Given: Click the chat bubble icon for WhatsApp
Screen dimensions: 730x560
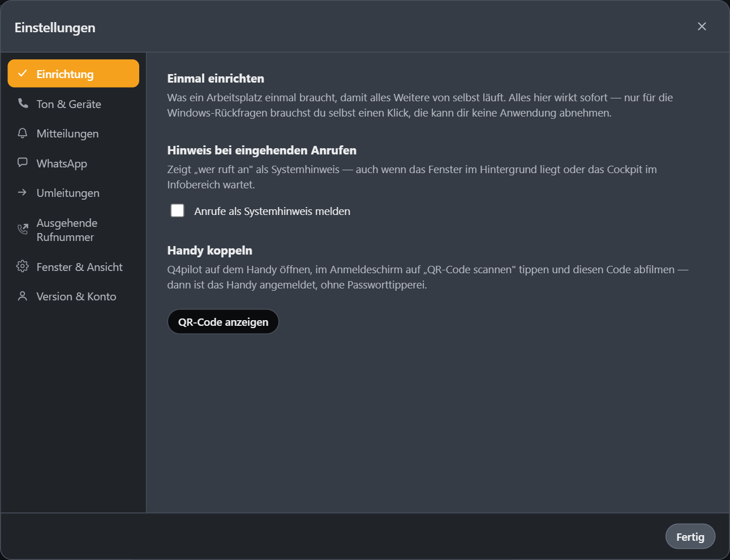Looking at the screenshot, I should coord(23,163).
